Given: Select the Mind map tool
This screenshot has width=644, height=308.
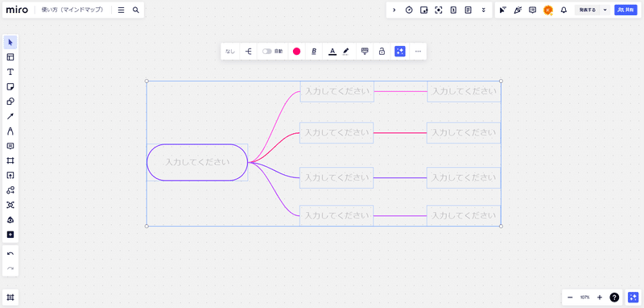Looking at the screenshot, I should 10,205.
